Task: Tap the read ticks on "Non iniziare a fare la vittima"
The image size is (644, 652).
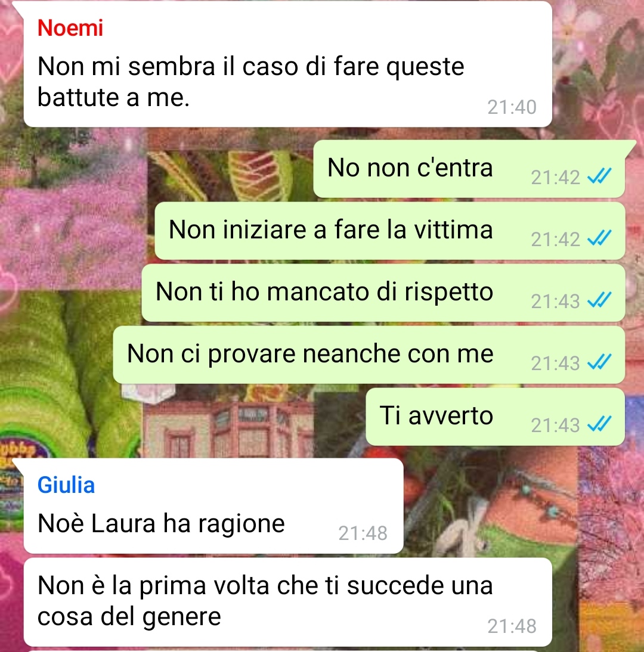Action: (x=599, y=238)
